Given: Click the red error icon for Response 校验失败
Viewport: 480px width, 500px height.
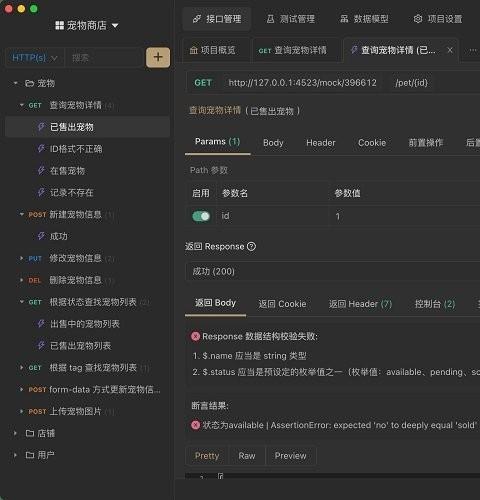Looking at the screenshot, I should click(195, 336).
